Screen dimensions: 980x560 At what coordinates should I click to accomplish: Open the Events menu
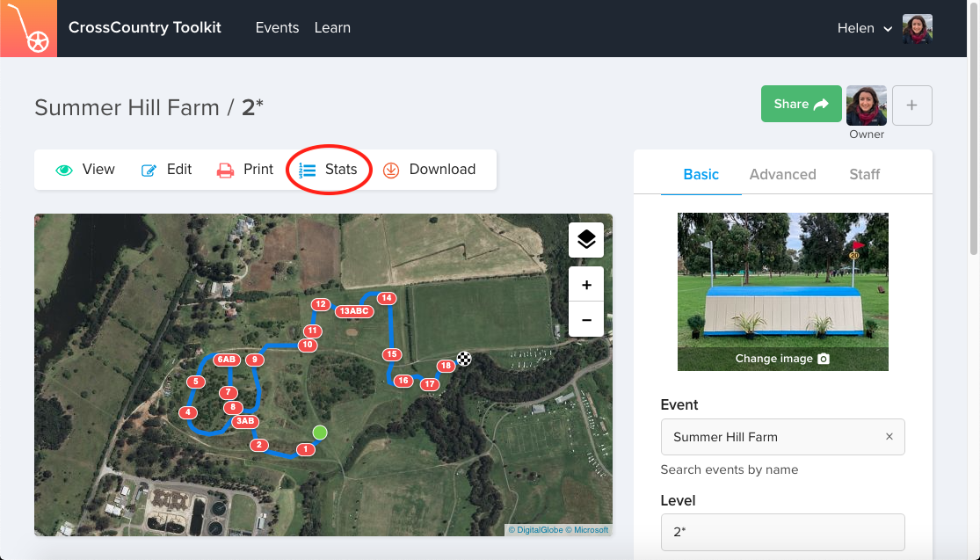point(277,28)
